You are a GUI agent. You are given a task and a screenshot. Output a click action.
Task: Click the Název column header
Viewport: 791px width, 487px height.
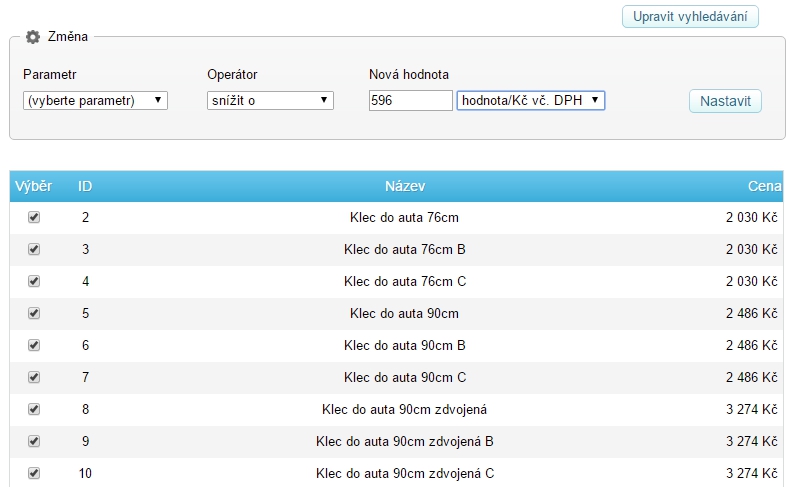click(405, 186)
